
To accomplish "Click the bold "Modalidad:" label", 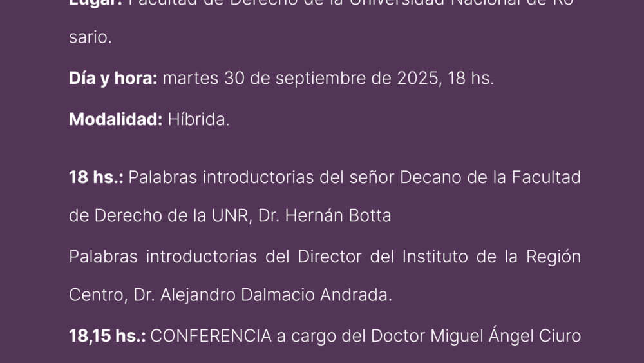I will click(x=115, y=120).
